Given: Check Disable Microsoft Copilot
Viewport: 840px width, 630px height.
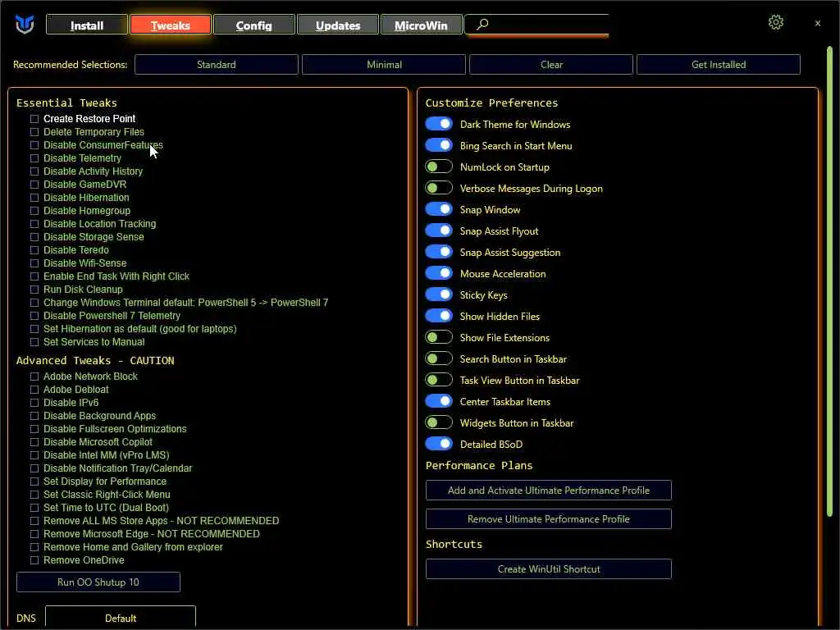Looking at the screenshot, I should [34, 442].
